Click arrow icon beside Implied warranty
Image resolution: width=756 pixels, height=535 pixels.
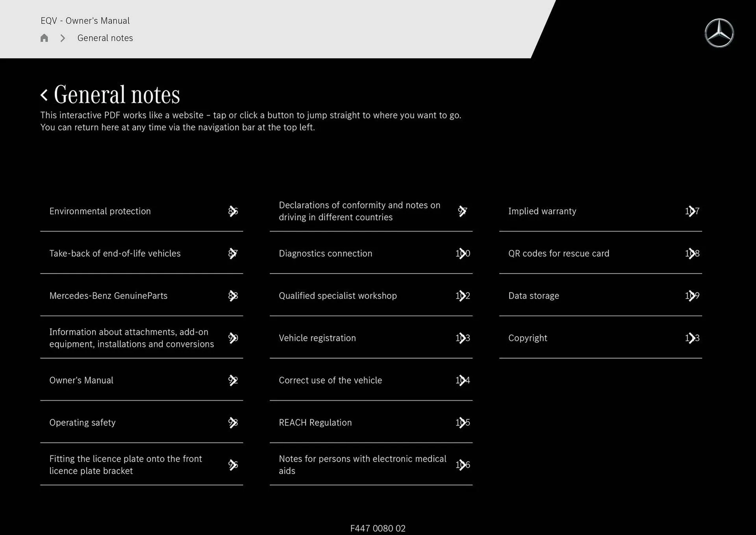692,211
